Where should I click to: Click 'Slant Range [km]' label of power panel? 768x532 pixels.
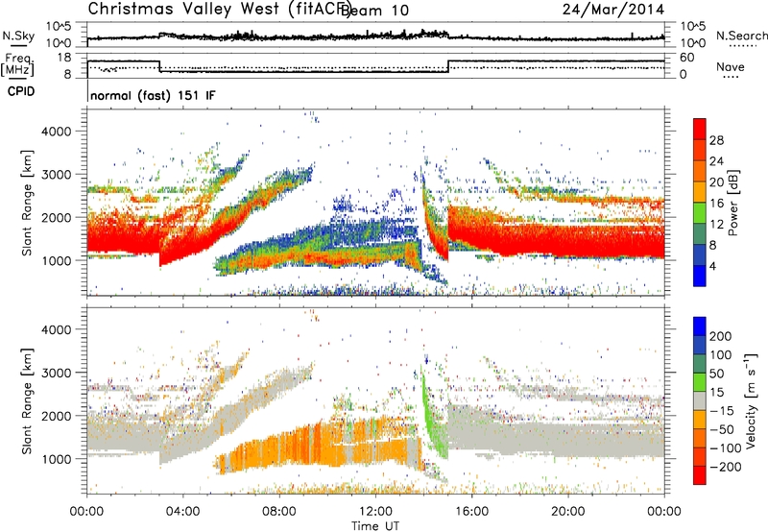(x=27, y=203)
